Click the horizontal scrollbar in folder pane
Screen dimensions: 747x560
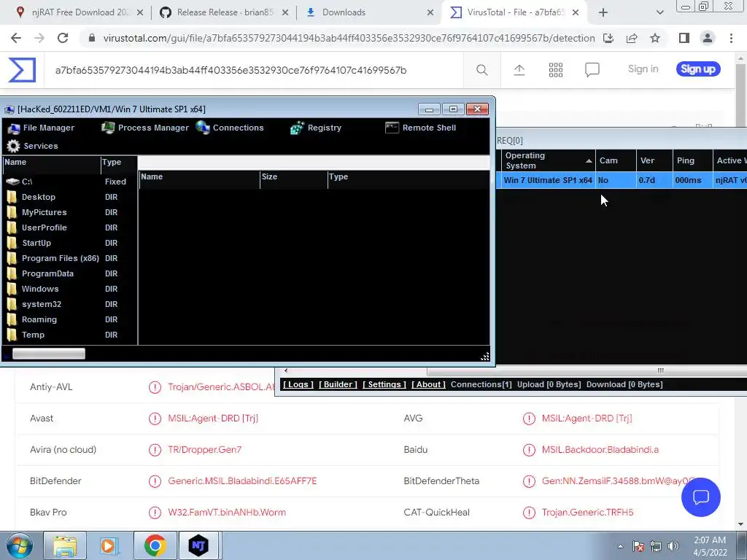[49, 354]
